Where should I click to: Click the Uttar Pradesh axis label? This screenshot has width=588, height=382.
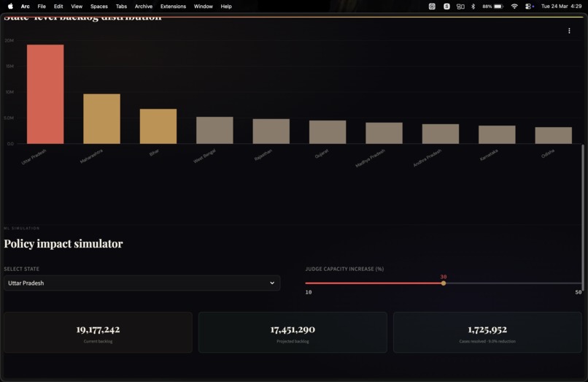tap(34, 156)
